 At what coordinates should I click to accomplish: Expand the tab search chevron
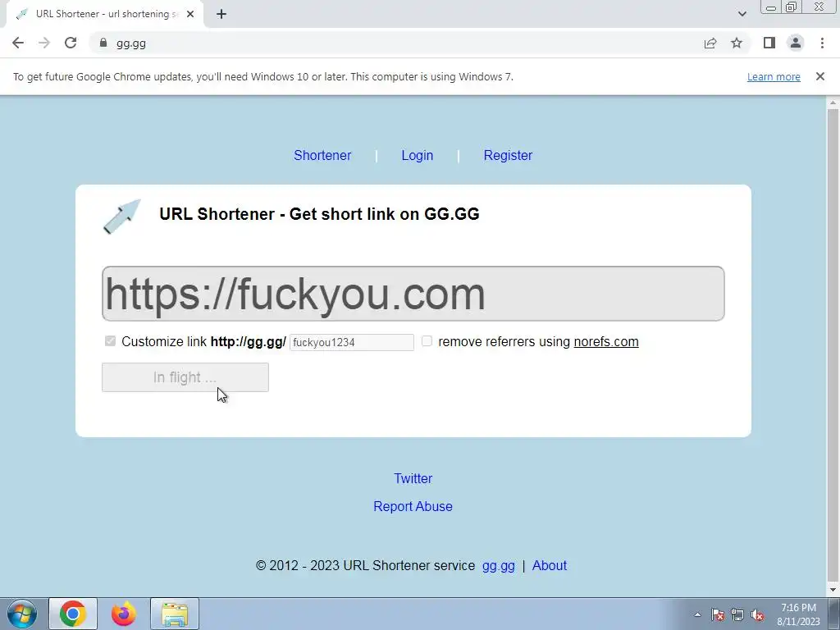(x=742, y=14)
